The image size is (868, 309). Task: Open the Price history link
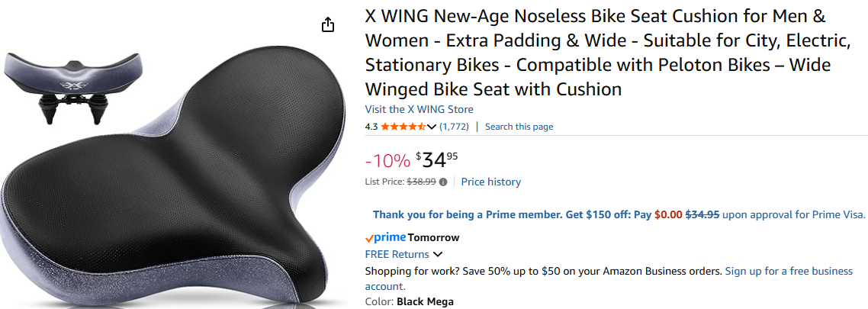pyautogui.click(x=491, y=182)
